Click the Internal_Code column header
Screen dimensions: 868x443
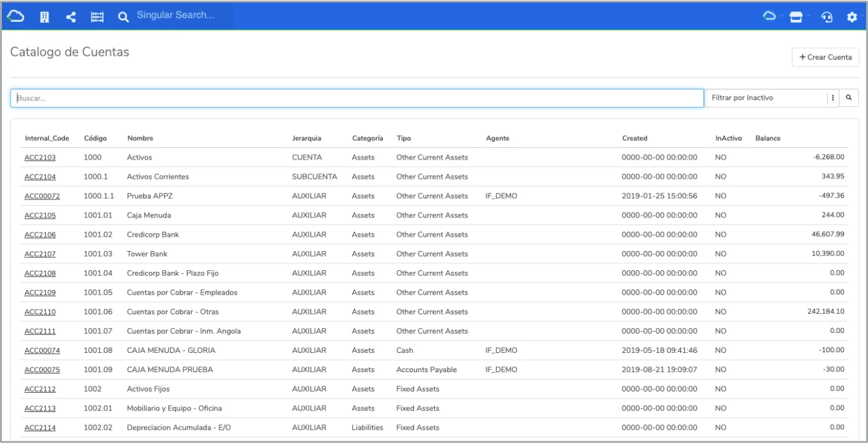(x=47, y=138)
